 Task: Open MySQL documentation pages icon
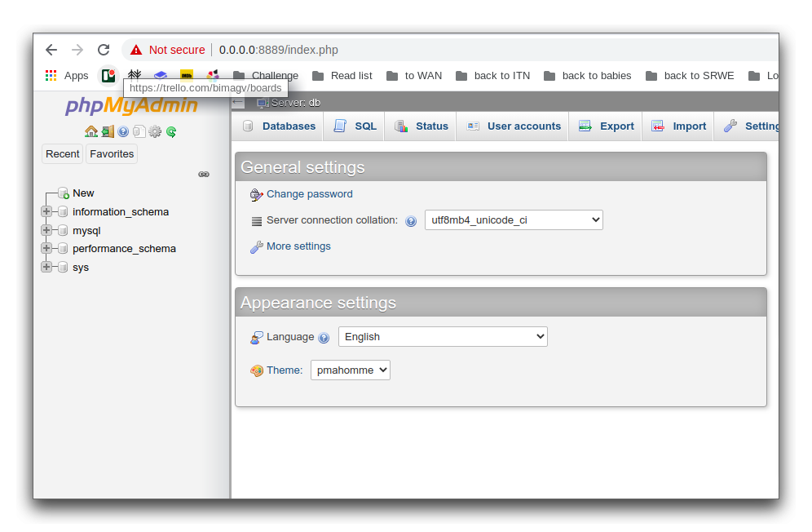click(x=139, y=131)
